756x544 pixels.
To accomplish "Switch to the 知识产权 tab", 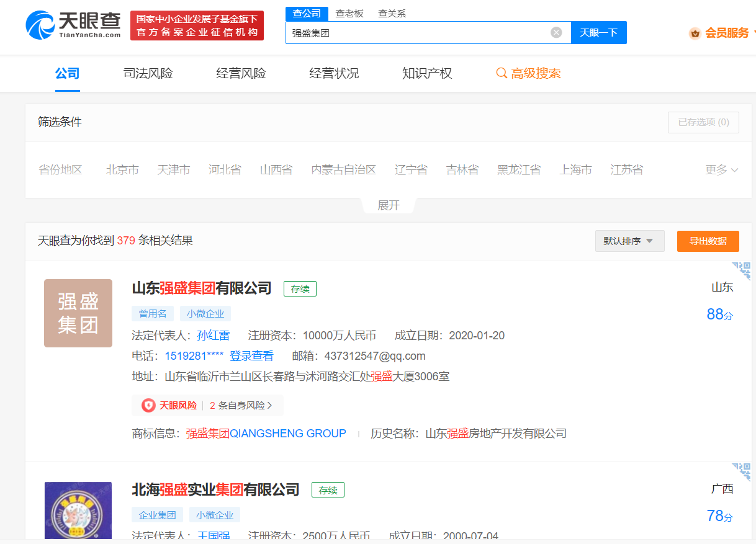I will [x=427, y=73].
